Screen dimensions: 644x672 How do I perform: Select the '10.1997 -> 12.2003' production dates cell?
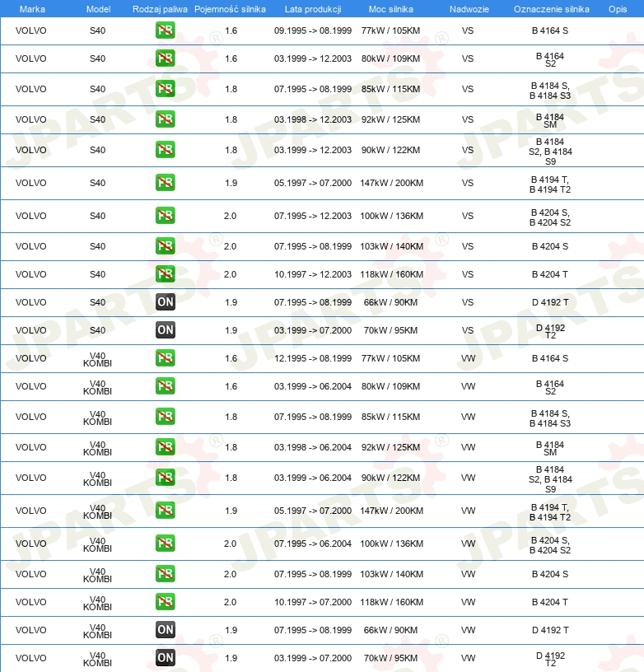[x=313, y=274]
